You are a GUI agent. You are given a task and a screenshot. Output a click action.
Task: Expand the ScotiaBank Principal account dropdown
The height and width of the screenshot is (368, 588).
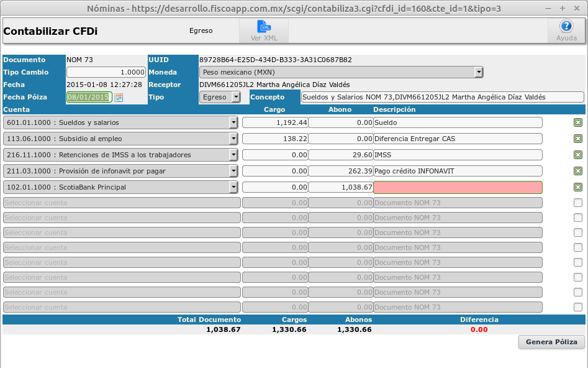point(233,187)
